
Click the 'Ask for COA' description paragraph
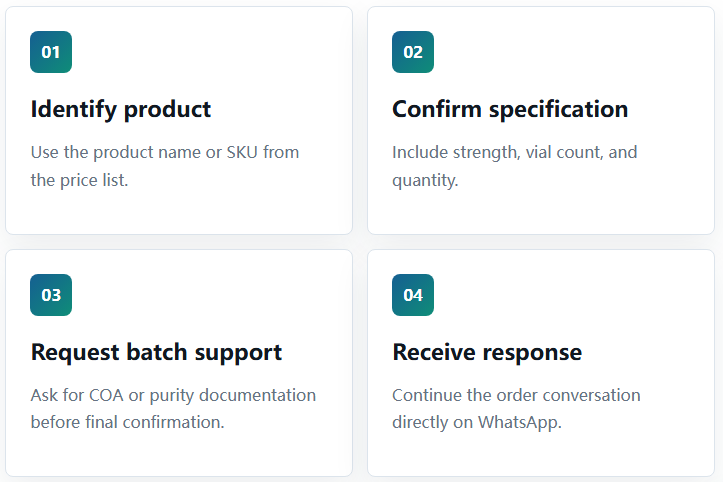(x=173, y=409)
